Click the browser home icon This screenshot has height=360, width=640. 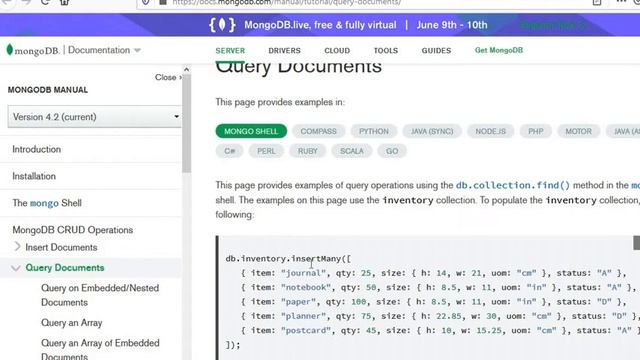coord(64,2)
